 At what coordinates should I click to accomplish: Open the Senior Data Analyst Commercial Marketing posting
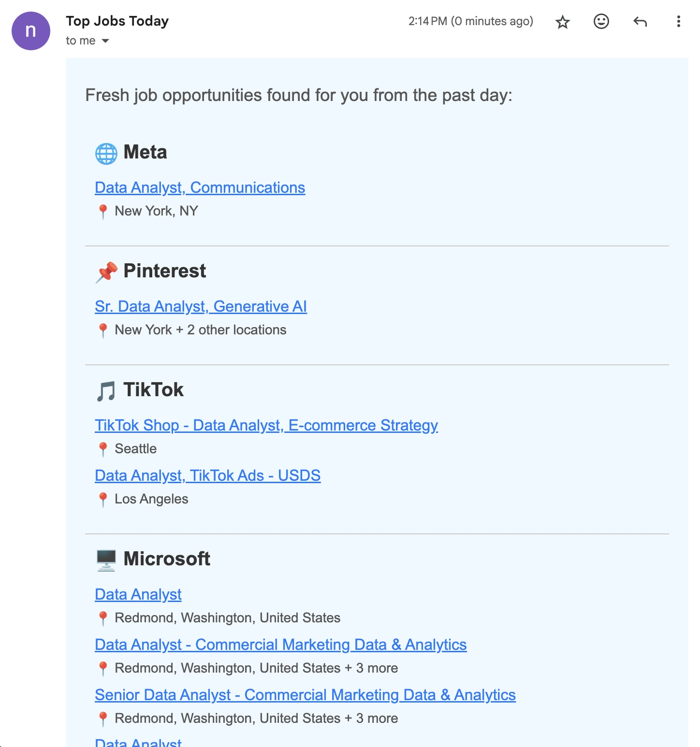click(x=306, y=695)
